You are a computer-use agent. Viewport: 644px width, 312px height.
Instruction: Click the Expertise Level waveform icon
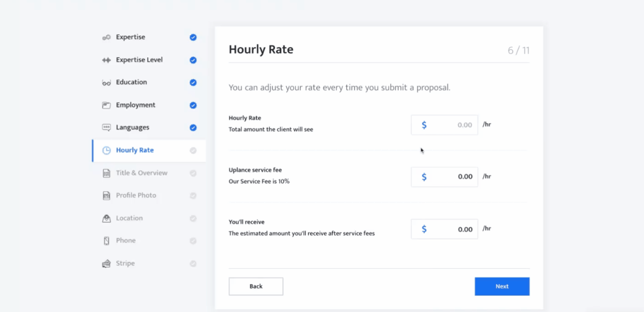tap(106, 60)
